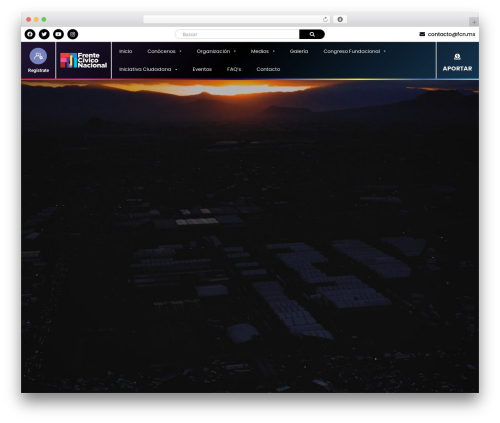Expand the Organización dropdown arrow

coord(235,51)
